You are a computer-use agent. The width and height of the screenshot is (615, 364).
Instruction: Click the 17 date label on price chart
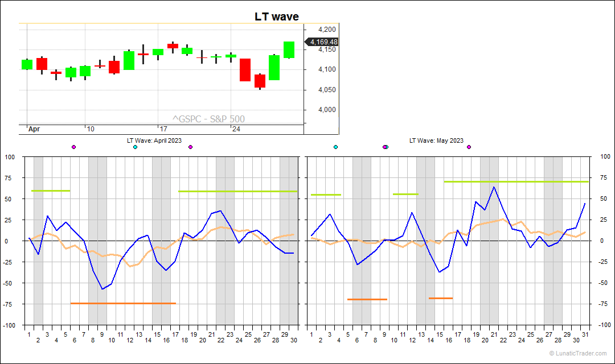(x=163, y=129)
